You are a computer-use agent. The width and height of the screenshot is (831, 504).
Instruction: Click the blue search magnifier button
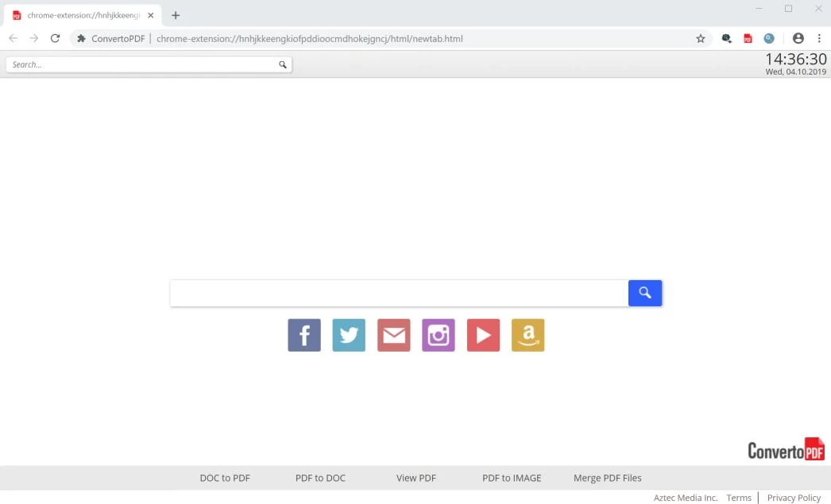(645, 293)
